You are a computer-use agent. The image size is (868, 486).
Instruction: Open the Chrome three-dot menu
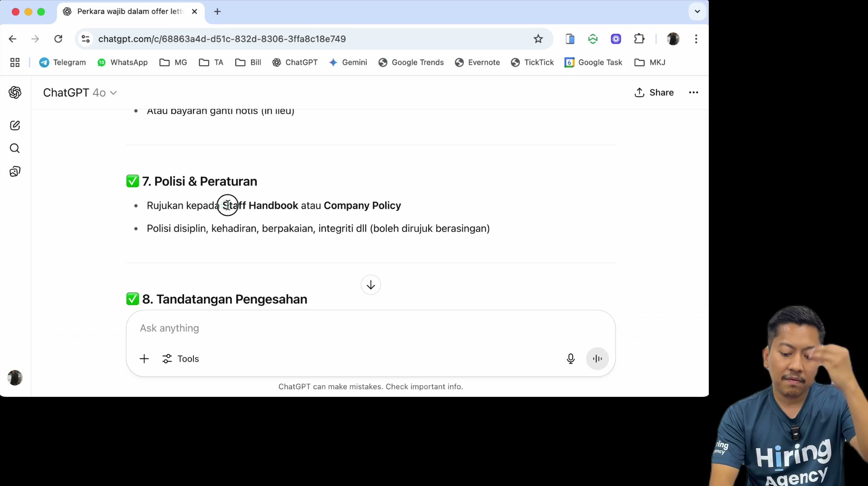pyautogui.click(x=696, y=39)
